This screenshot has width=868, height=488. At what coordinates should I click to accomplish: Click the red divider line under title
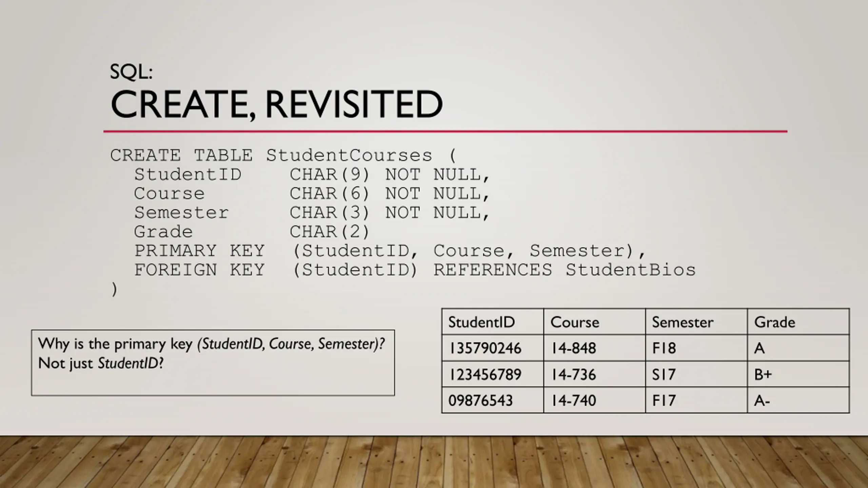(445, 131)
